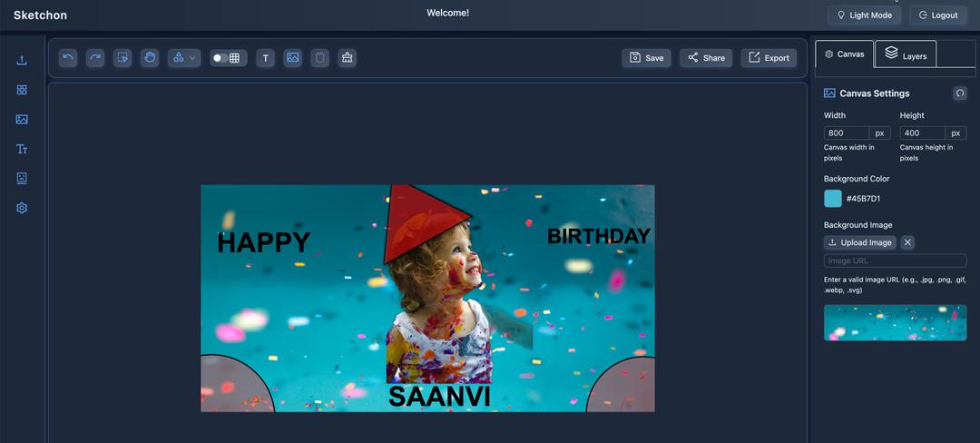
Task: Click the trash delete icon
Action: [320, 57]
